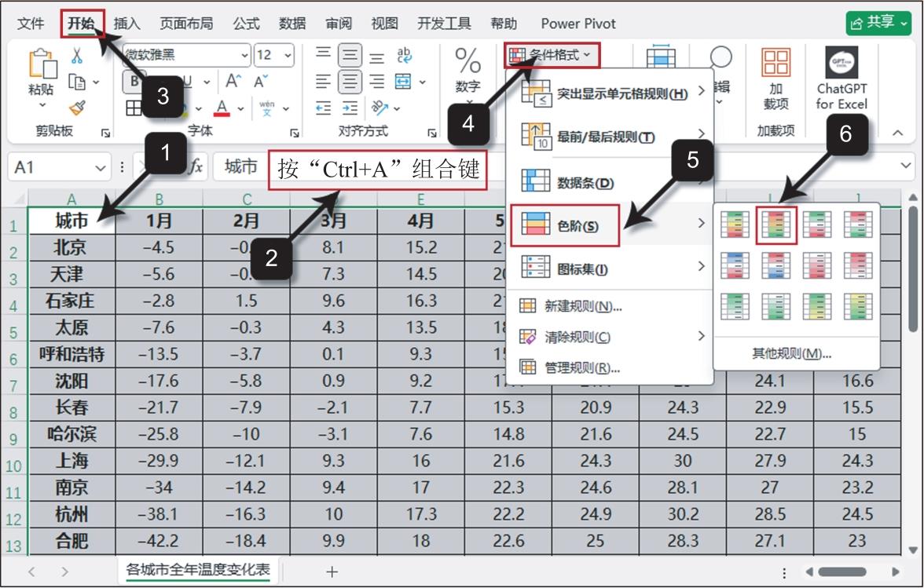Select the Format Painter brush icon
Screen dimensions: 924x588
(x=77, y=108)
